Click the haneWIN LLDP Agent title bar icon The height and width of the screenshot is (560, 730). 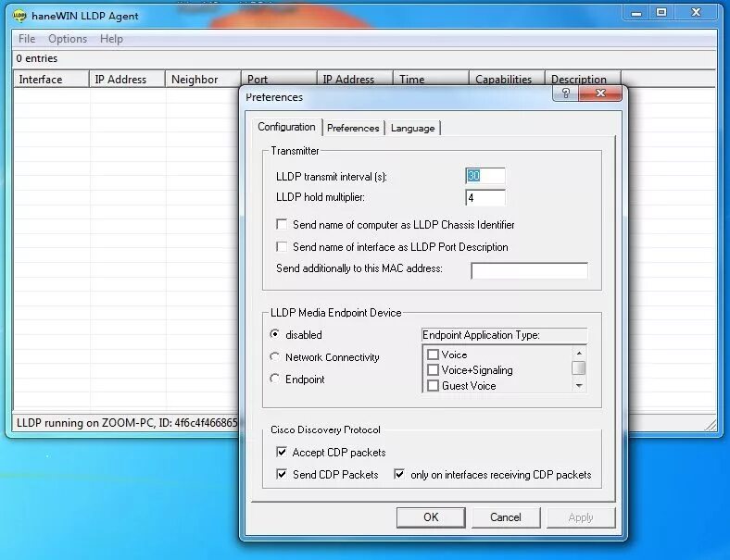[19, 16]
